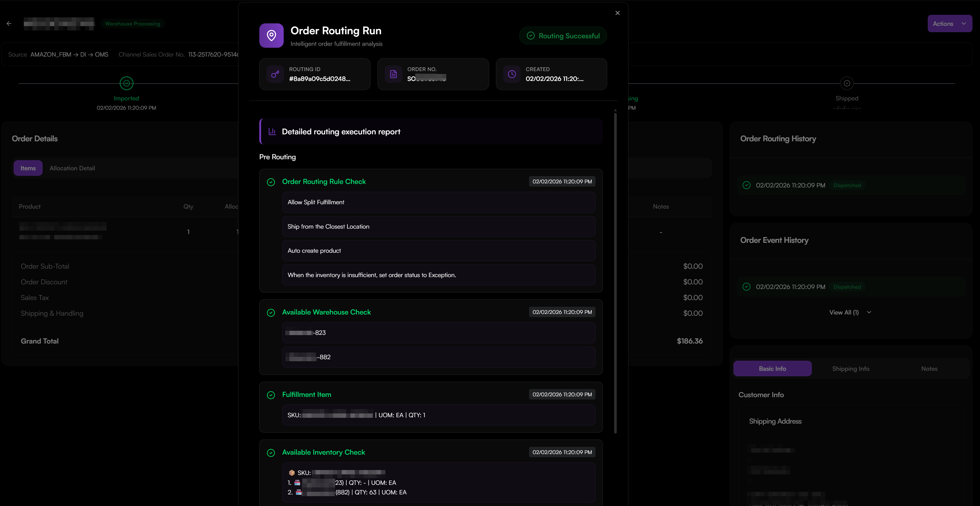Select the Notes tab in info panel

tap(929, 369)
